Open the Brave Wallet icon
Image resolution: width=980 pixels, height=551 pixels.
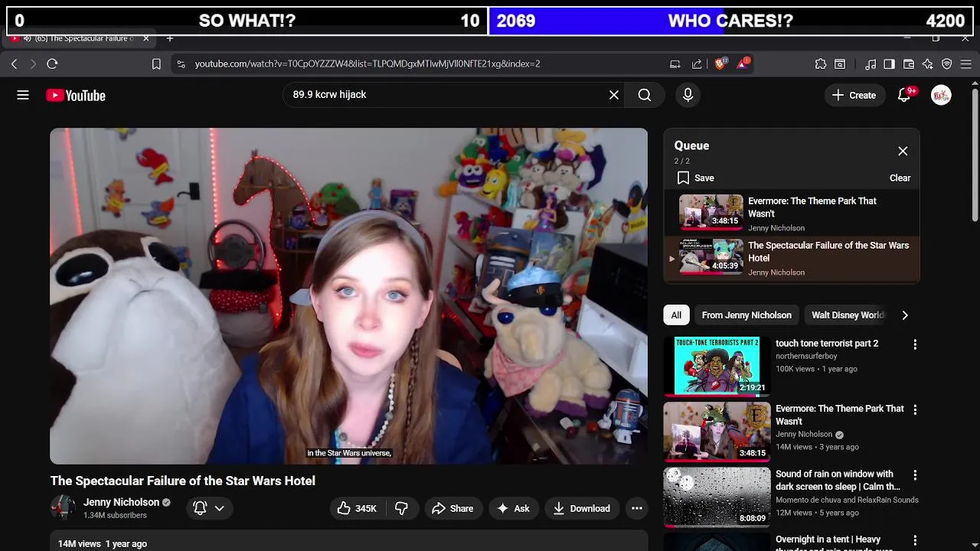909,64
